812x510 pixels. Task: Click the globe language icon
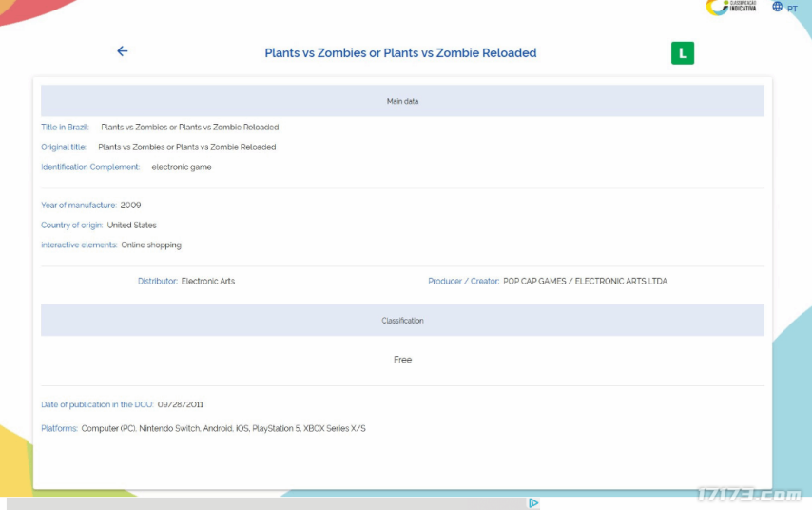(778, 7)
